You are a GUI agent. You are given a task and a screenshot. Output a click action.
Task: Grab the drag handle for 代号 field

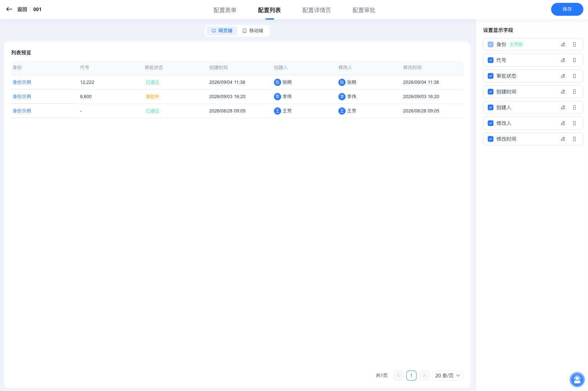click(x=574, y=60)
